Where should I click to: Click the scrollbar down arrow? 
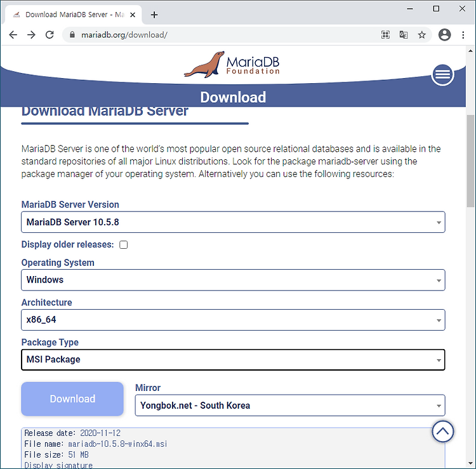(470, 463)
